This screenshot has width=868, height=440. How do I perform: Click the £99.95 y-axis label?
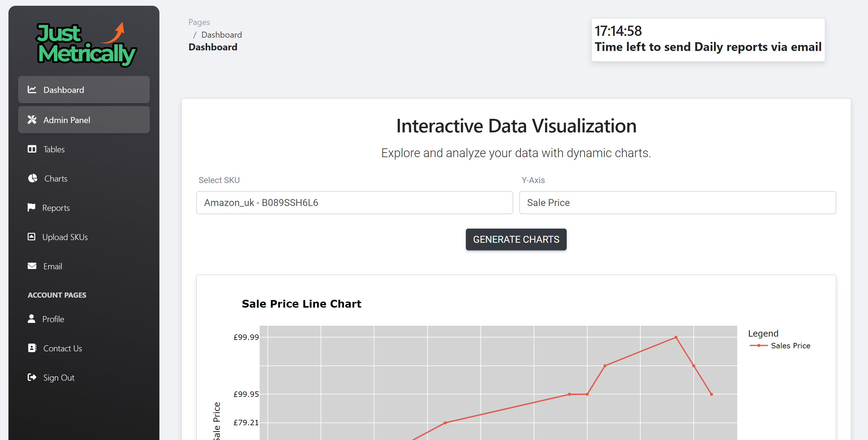click(x=246, y=394)
